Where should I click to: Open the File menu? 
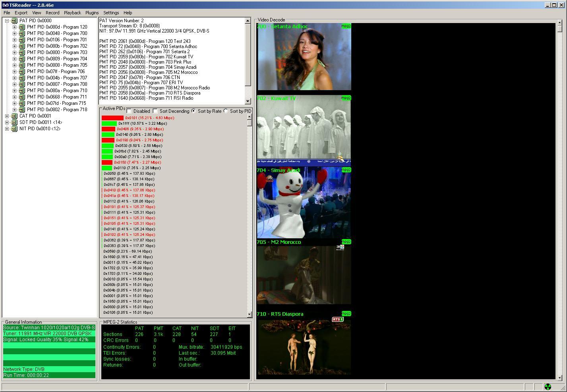tap(7, 13)
